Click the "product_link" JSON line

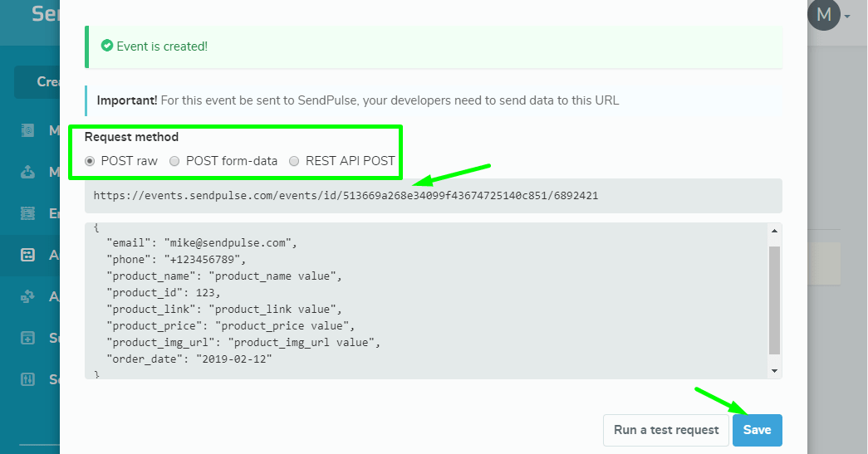pos(224,309)
